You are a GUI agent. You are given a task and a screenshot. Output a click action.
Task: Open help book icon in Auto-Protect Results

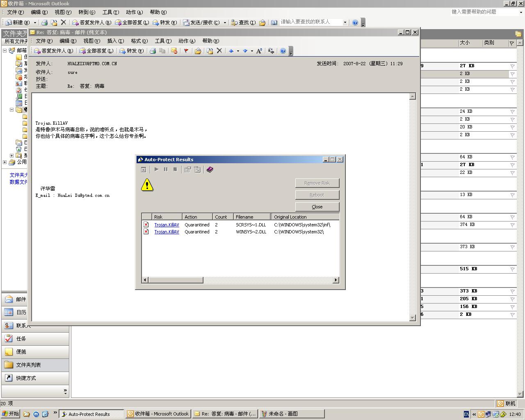[x=210, y=169]
